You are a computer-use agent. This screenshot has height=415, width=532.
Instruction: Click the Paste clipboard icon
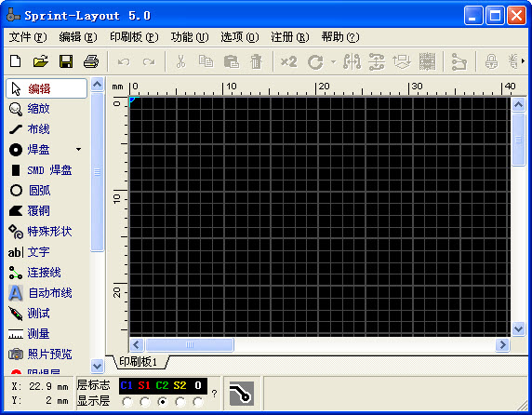[x=232, y=61]
